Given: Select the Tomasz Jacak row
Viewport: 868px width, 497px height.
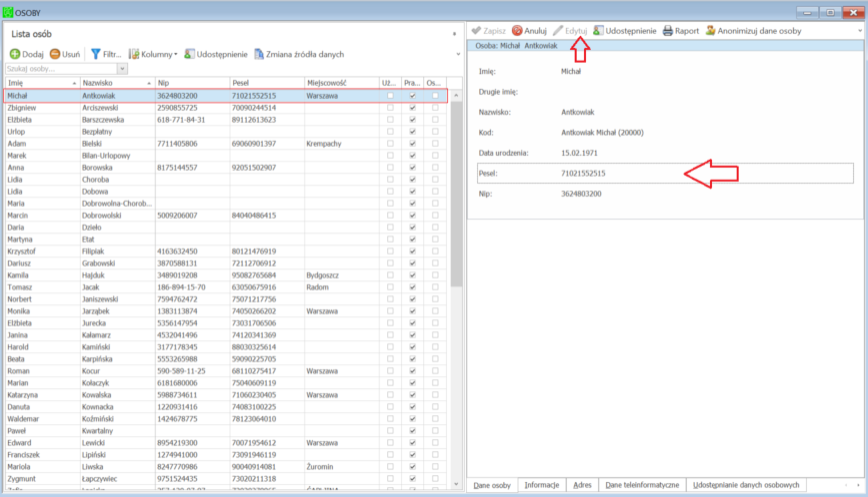Looking at the screenshot, I should pyautogui.click(x=225, y=287).
